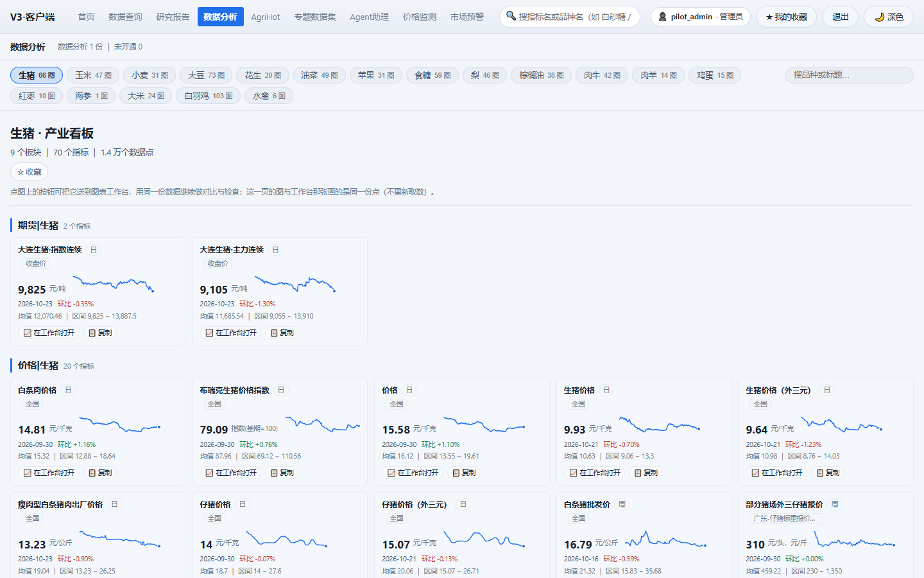Viewport: 924px width, 578px height.
Task: Click the 瘦肉型白条猪肉出厂价格 card title
Action: 60,505
